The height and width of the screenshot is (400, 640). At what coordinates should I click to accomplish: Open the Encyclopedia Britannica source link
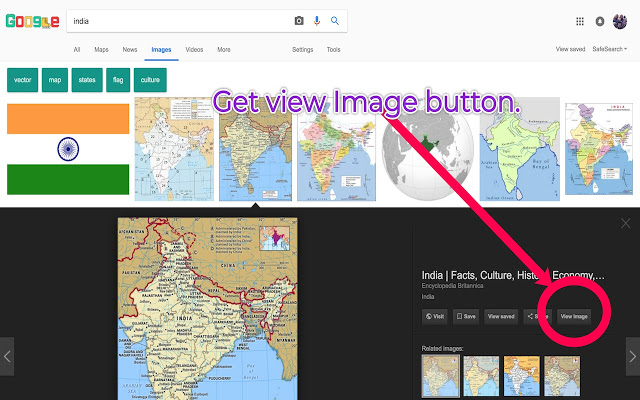(x=452, y=286)
